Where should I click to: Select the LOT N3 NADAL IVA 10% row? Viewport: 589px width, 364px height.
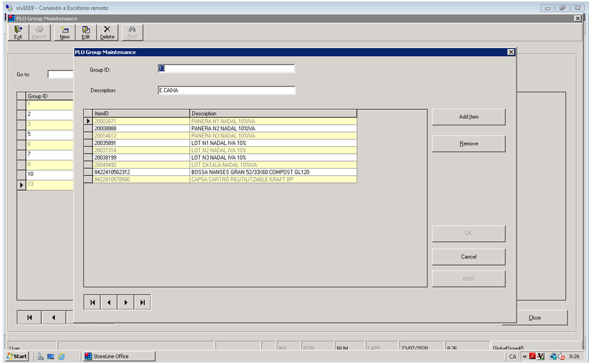[x=223, y=157]
